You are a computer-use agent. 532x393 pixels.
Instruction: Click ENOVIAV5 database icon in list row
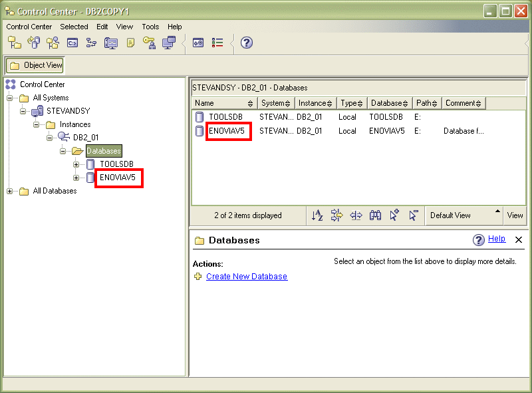(x=199, y=131)
